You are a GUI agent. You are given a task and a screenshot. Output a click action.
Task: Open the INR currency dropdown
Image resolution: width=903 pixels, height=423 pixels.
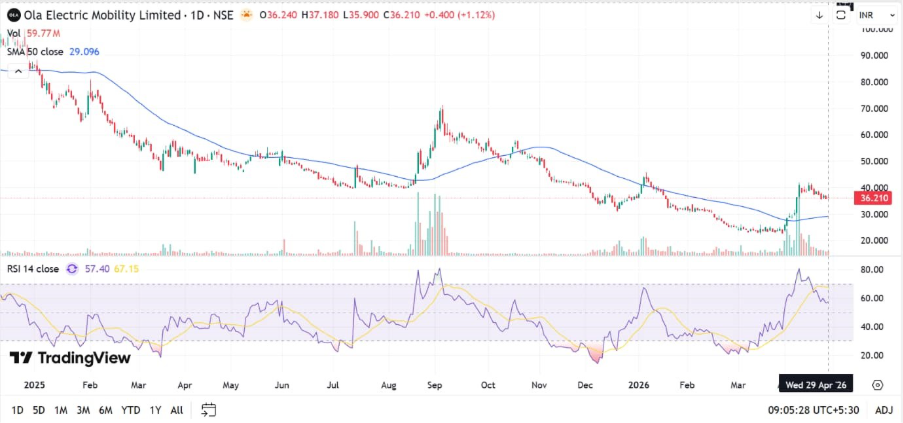click(871, 15)
